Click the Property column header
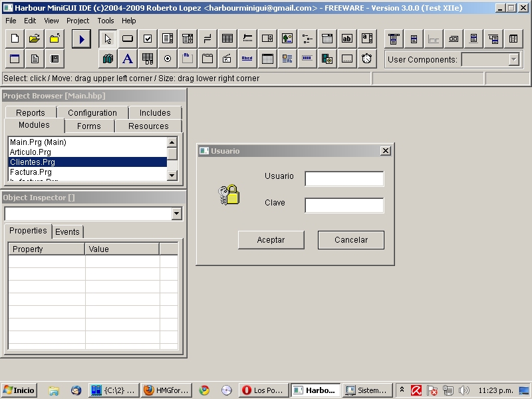 click(x=47, y=249)
